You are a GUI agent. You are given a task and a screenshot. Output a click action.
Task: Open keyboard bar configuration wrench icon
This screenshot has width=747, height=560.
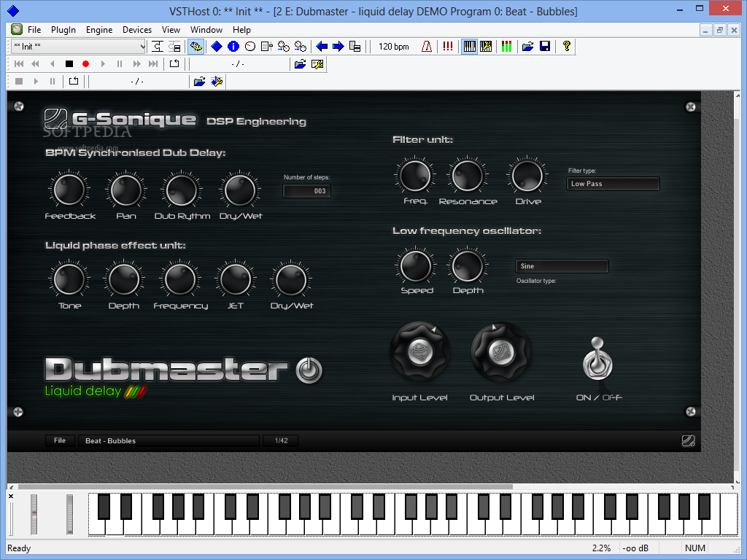[486, 46]
